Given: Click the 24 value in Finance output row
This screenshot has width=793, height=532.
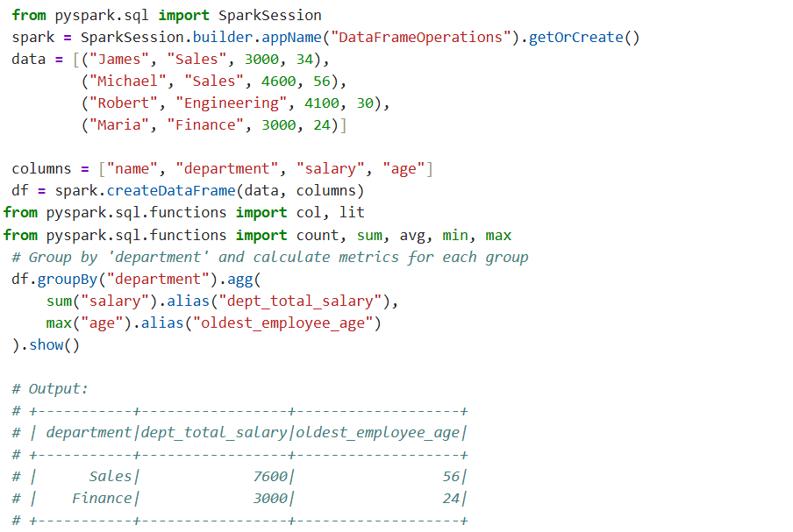Looking at the screenshot, I should pyautogui.click(x=451, y=499).
